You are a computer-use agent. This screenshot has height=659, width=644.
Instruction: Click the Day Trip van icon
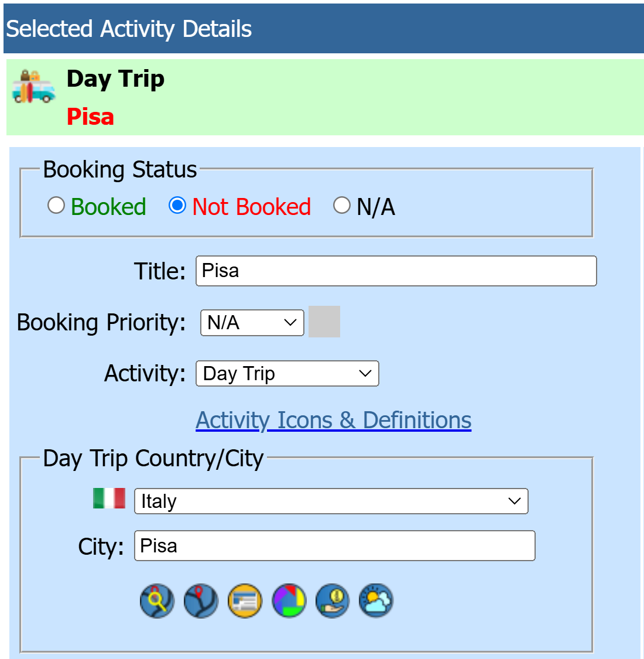33,87
